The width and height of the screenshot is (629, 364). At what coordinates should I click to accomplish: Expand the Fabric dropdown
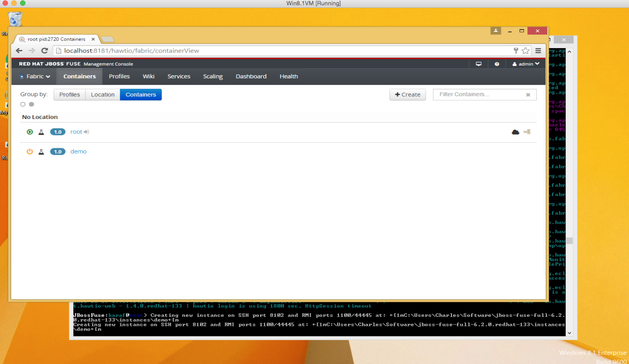click(x=35, y=76)
